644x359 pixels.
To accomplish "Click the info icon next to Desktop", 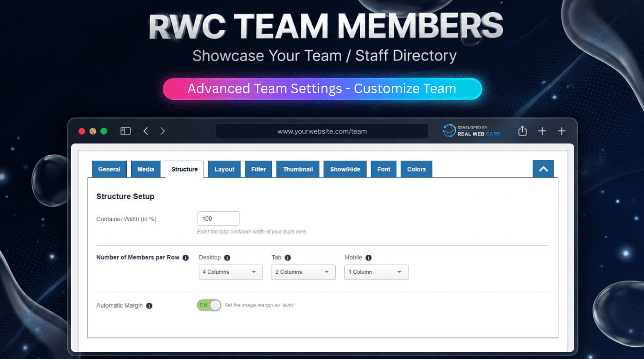I will pyautogui.click(x=227, y=258).
